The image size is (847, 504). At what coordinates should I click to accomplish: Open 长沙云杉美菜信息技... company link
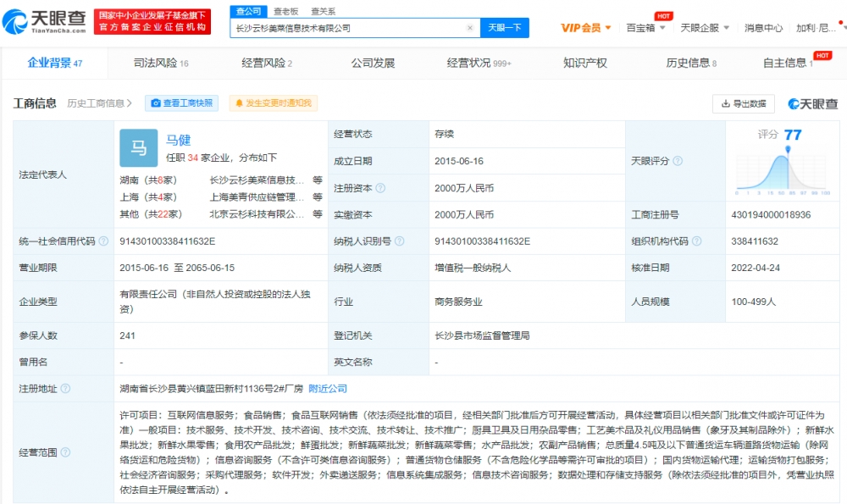pyautogui.click(x=257, y=180)
